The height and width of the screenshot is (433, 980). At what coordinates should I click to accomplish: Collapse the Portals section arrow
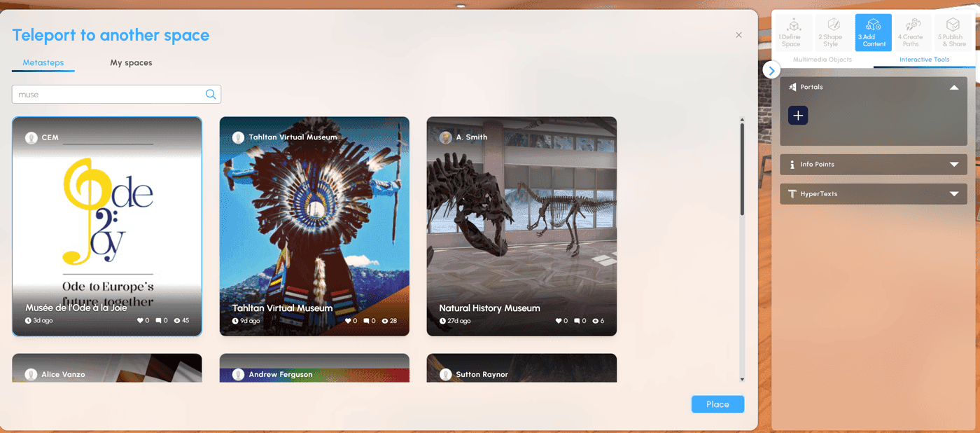click(x=954, y=88)
